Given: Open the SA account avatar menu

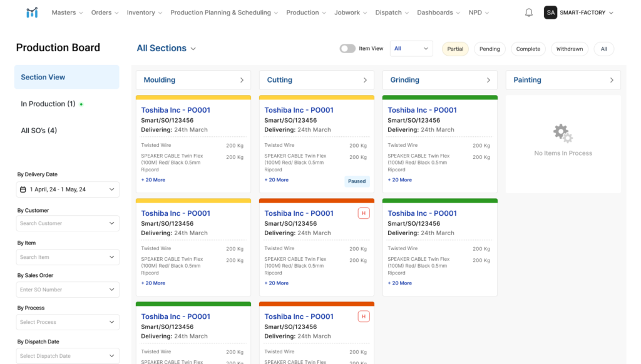Looking at the screenshot, I should [x=550, y=12].
